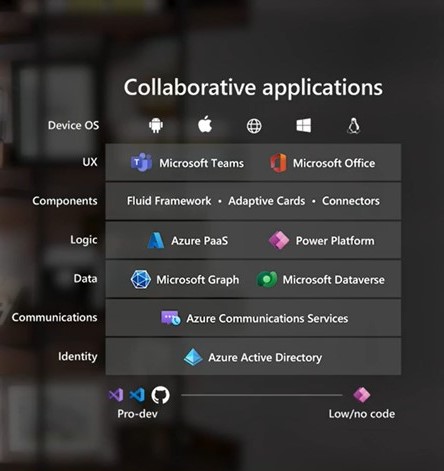Select the Adaptive Cards text
This screenshot has width=444, height=471.
point(267,201)
